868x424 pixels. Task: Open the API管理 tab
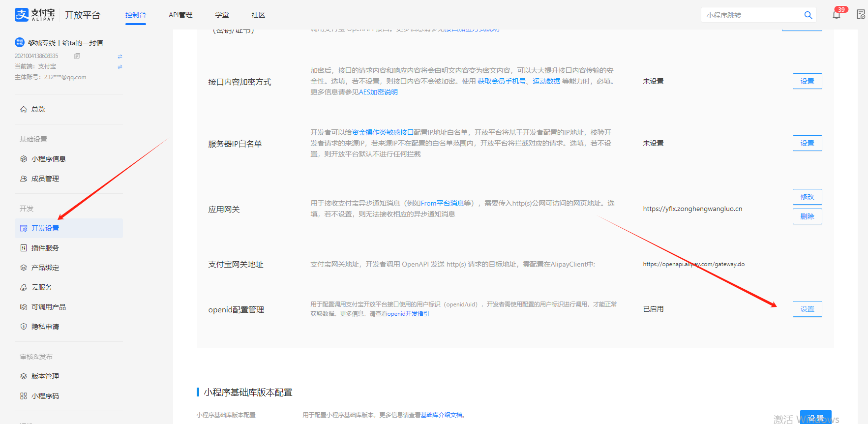tap(180, 15)
